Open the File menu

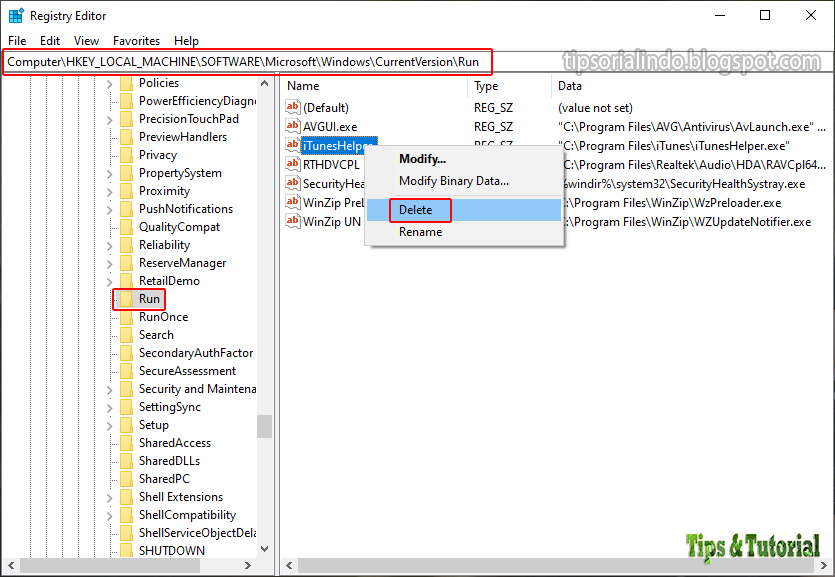tap(17, 40)
